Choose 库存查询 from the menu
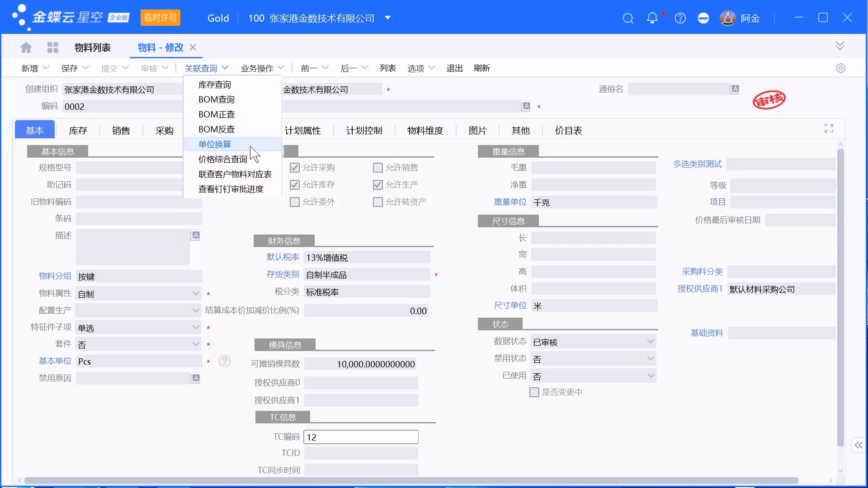The width and height of the screenshot is (868, 488). (x=232, y=84)
